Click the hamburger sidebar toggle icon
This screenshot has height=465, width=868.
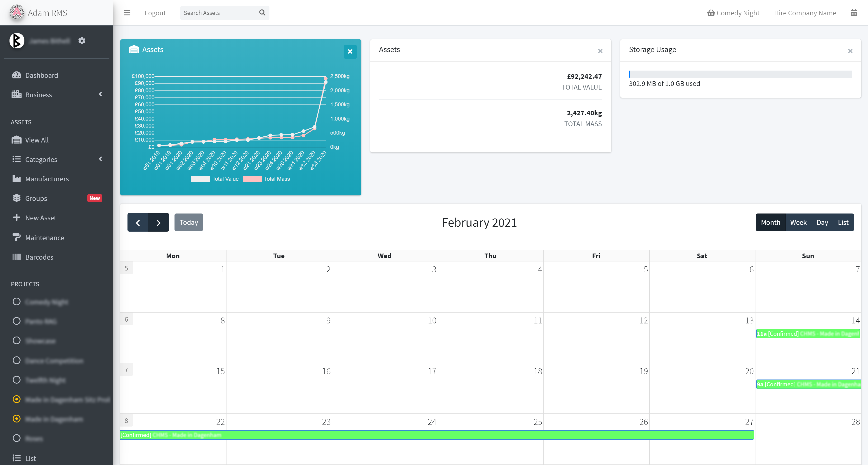tap(127, 13)
